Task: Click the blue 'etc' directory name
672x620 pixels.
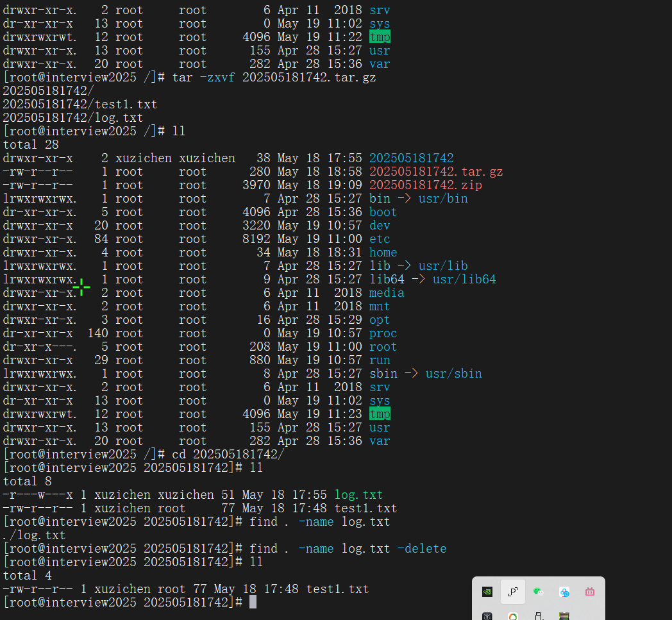Action: tap(380, 239)
